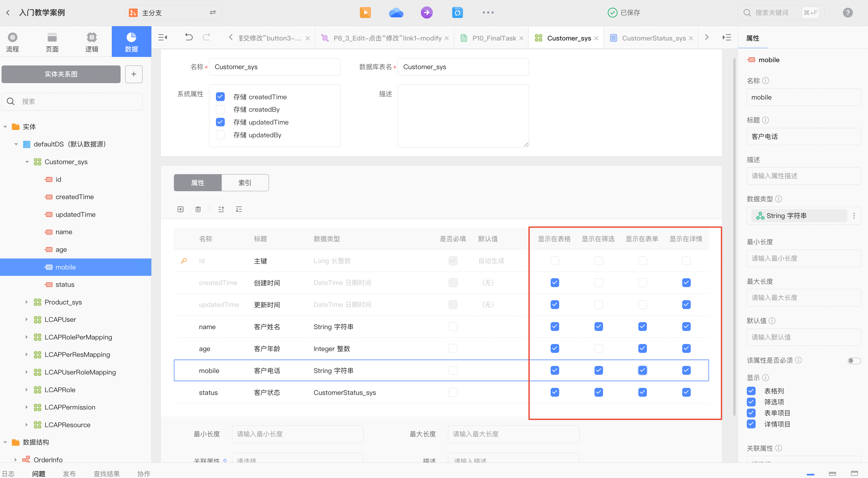Click the data type three-dots menu
The image size is (868, 478).
[853, 216]
